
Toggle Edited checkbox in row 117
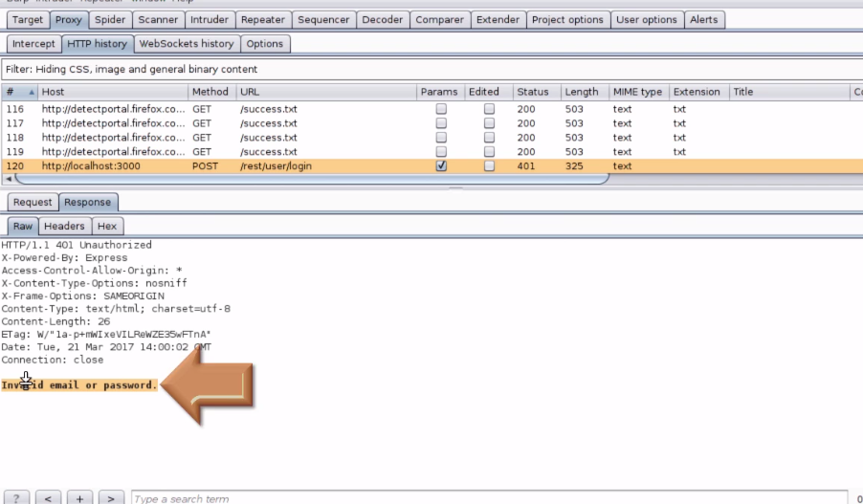pyautogui.click(x=489, y=123)
